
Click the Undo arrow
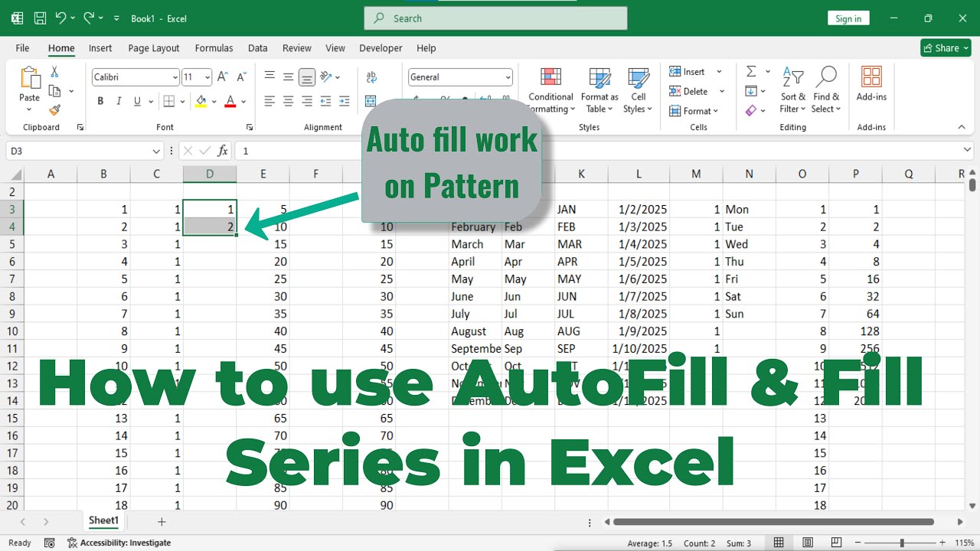(60, 18)
